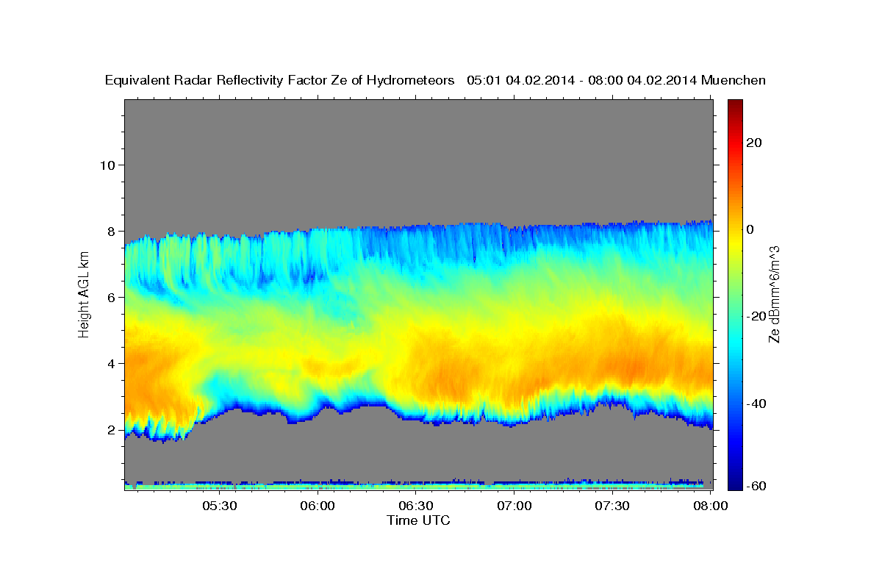Click the '08:00' time tick label

pos(710,506)
